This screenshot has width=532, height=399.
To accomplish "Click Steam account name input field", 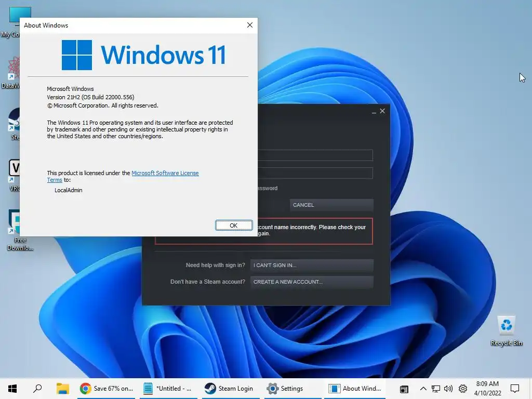I will click(x=315, y=155).
